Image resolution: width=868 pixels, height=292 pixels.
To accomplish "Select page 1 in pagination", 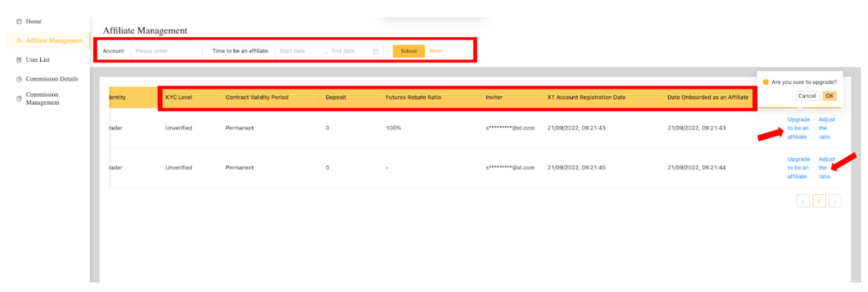I will 819,201.
